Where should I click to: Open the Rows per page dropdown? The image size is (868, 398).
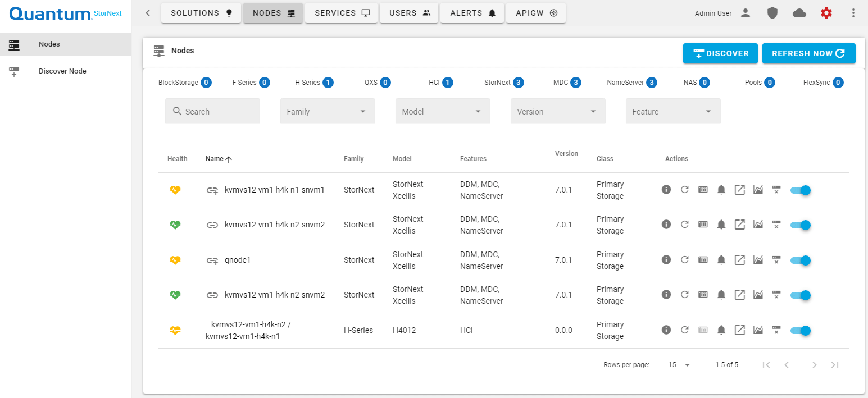coord(680,365)
